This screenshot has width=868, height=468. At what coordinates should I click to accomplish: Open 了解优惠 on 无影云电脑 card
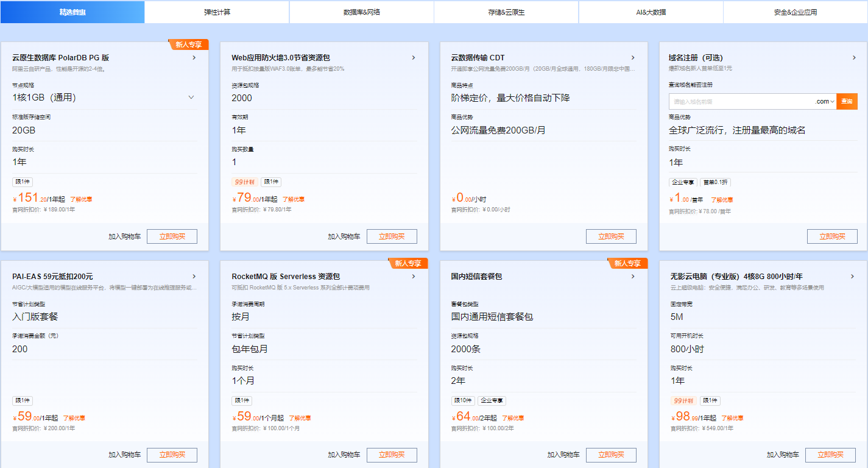(x=732, y=418)
